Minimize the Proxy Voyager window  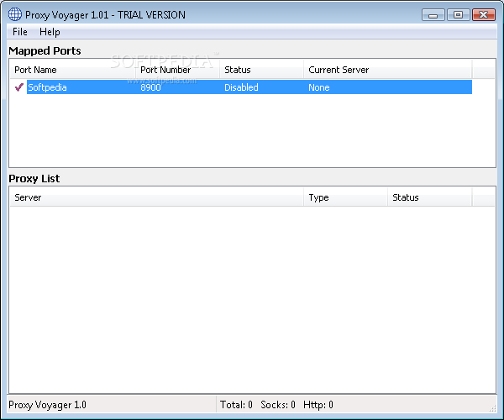(x=433, y=15)
